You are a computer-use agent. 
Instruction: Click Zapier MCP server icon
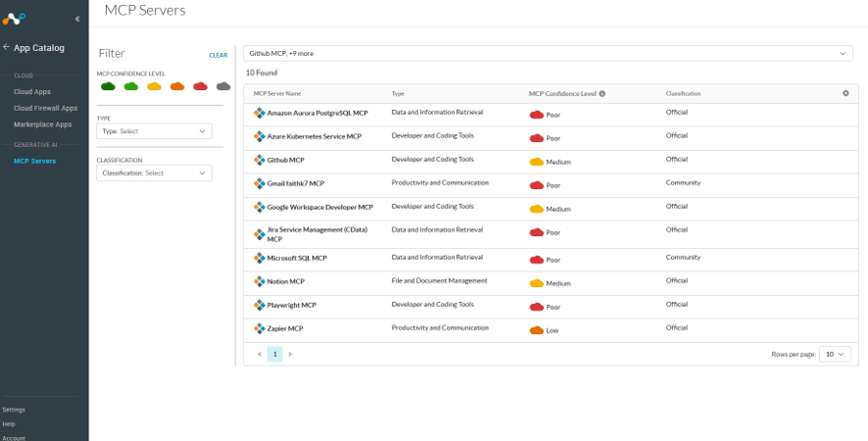pos(259,328)
